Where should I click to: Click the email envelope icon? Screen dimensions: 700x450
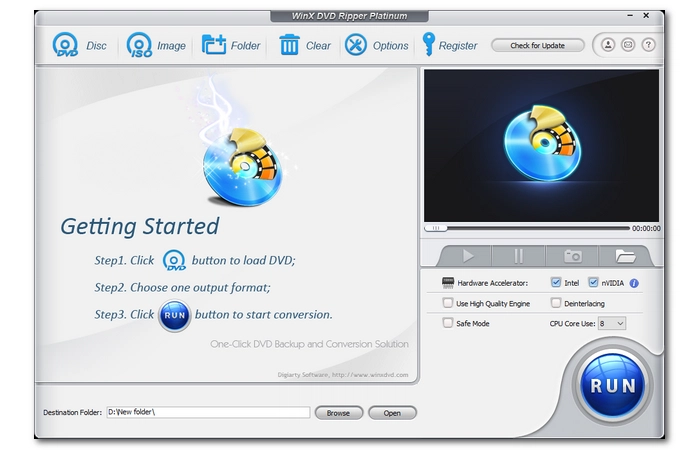coord(628,45)
